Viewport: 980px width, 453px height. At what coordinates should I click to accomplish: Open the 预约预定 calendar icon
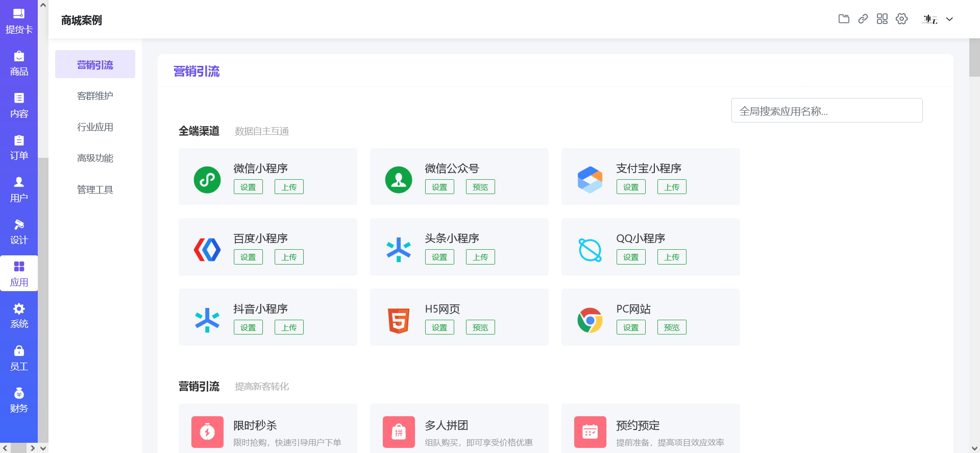(590, 432)
